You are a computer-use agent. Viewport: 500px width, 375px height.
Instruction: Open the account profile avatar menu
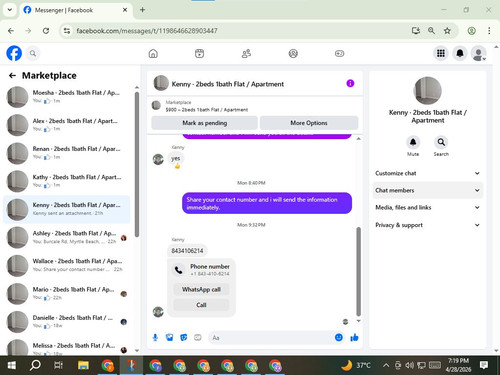(479, 53)
